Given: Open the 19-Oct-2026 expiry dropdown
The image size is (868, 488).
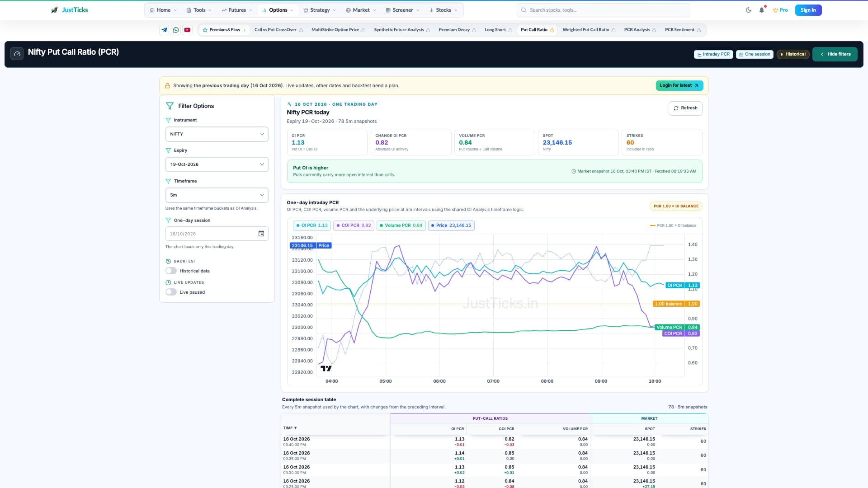Looking at the screenshot, I should [217, 164].
